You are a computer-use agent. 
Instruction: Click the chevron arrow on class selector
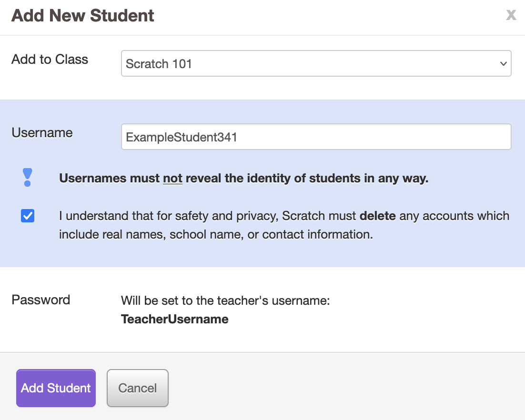pyautogui.click(x=503, y=64)
